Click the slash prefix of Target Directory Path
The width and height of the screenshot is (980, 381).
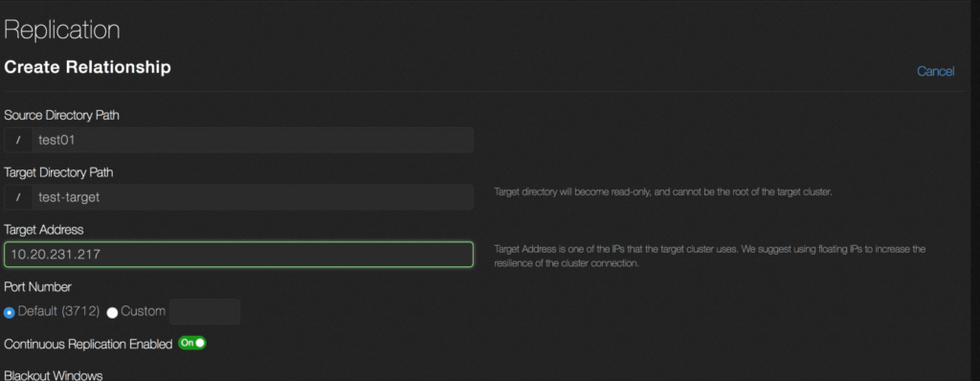pyautogui.click(x=18, y=198)
